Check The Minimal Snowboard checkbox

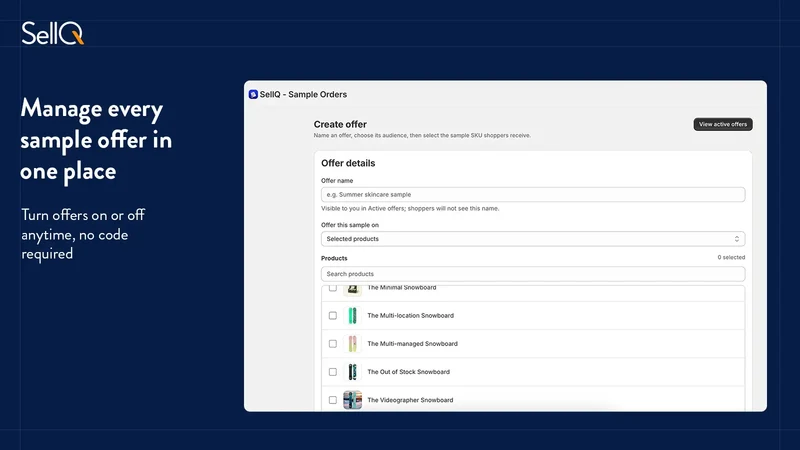click(333, 288)
